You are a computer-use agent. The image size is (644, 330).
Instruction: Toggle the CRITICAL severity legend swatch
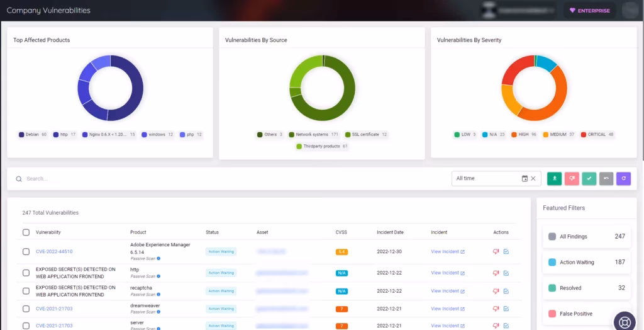pyautogui.click(x=584, y=135)
